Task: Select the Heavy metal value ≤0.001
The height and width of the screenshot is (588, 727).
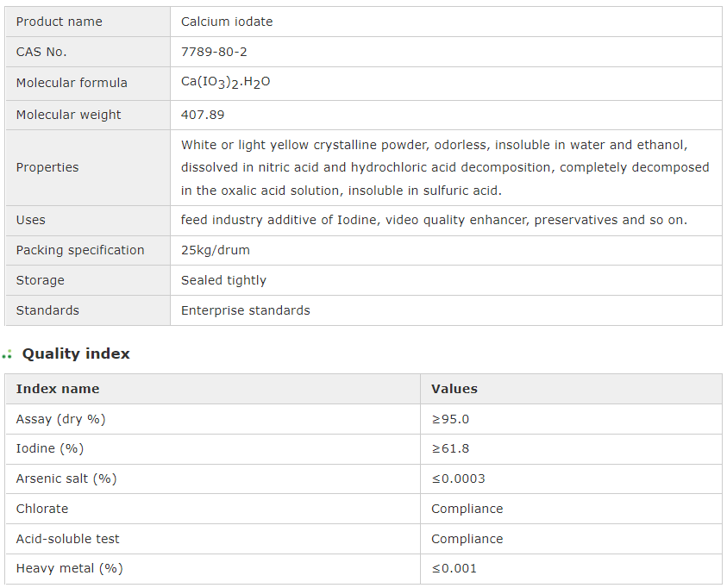Action: [454, 568]
